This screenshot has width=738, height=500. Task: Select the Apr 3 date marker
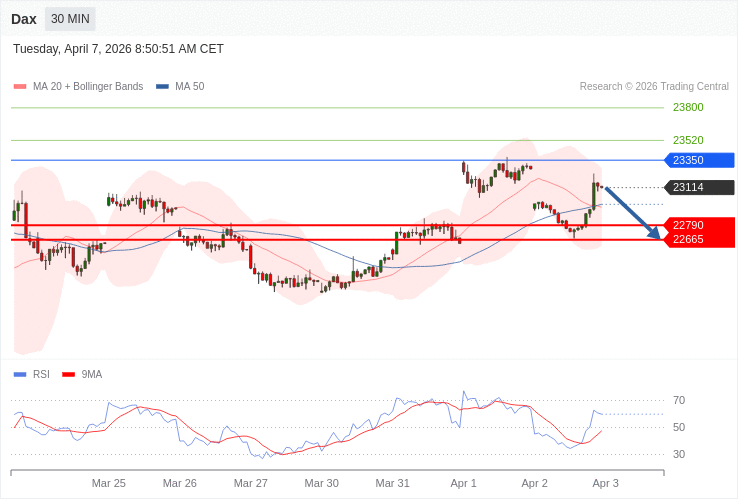605,483
